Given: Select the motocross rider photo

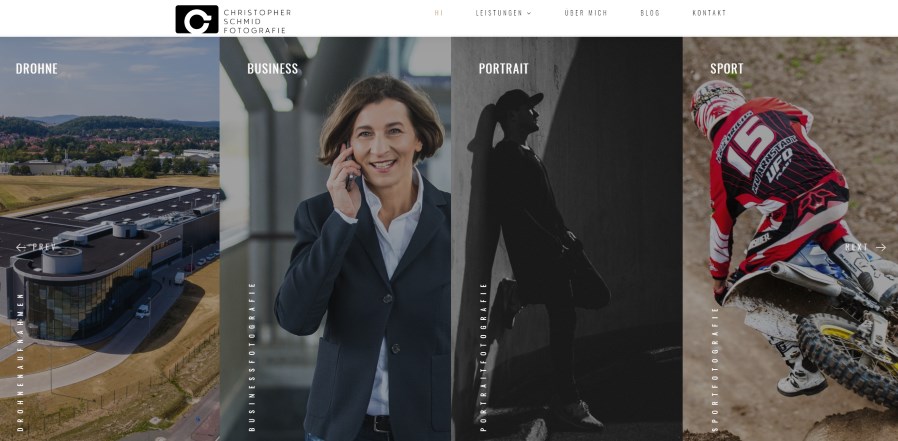Looking at the screenshot, I should (790, 239).
